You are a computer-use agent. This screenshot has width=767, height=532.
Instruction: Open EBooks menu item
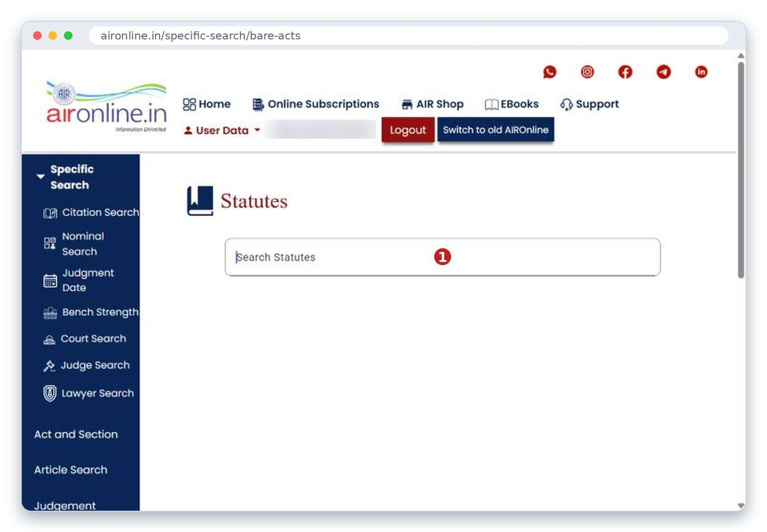pyautogui.click(x=512, y=104)
